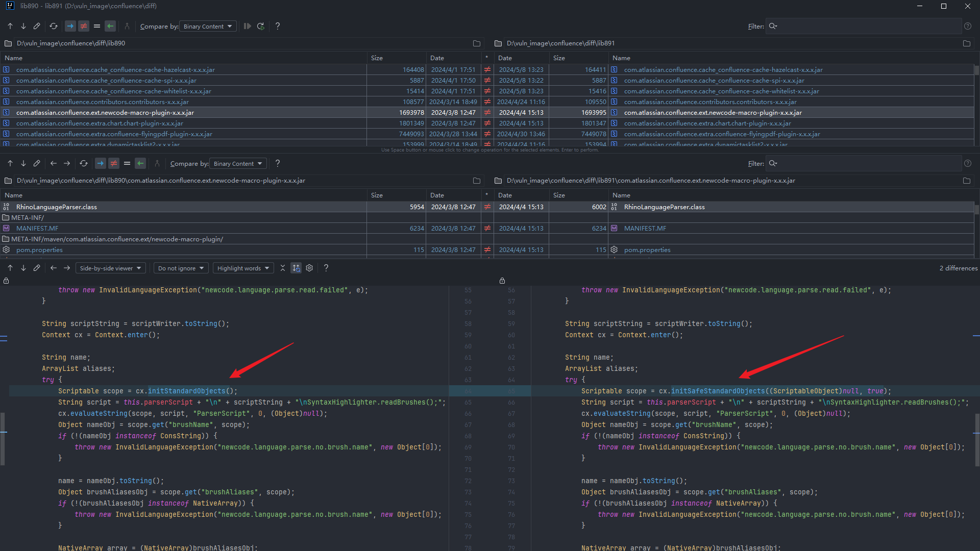The width and height of the screenshot is (980, 551).
Task: Click vertical scrollbar of code diff pane
Action: (977, 439)
